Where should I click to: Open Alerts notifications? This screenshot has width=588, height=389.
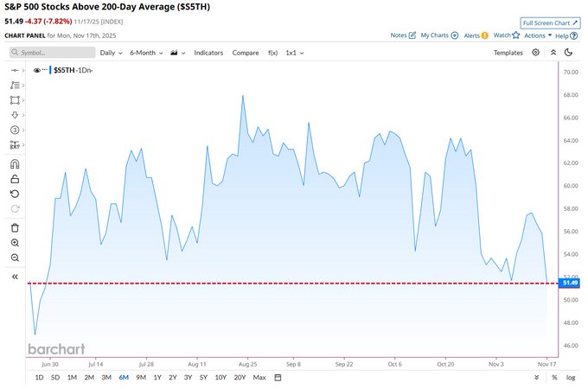point(476,35)
